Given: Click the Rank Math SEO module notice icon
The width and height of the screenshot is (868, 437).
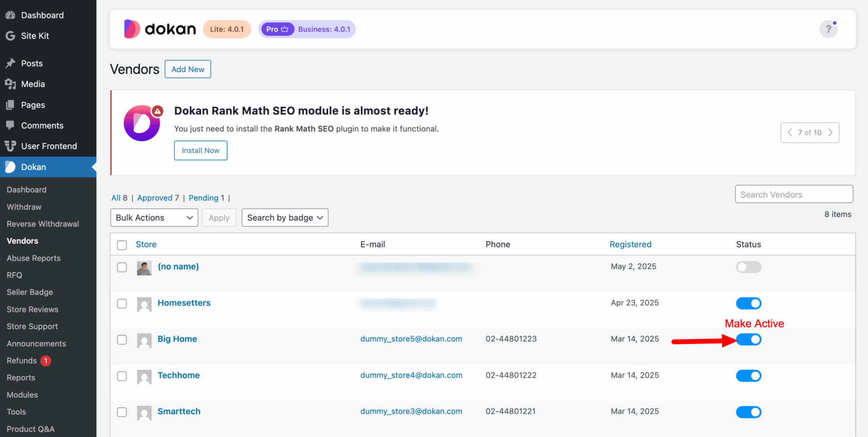Looking at the screenshot, I should [x=142, y=123].
